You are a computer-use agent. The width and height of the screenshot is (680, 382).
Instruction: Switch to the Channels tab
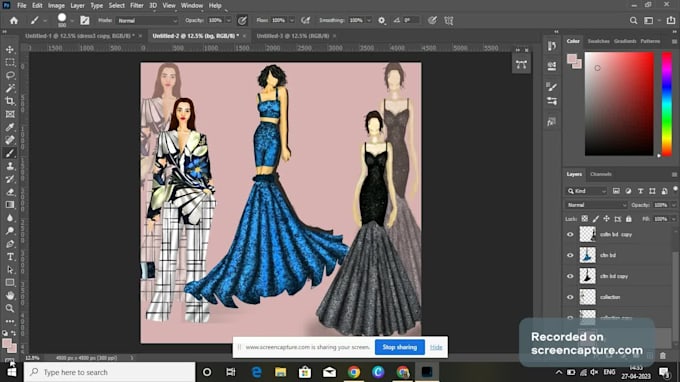[x=601, y=174]
